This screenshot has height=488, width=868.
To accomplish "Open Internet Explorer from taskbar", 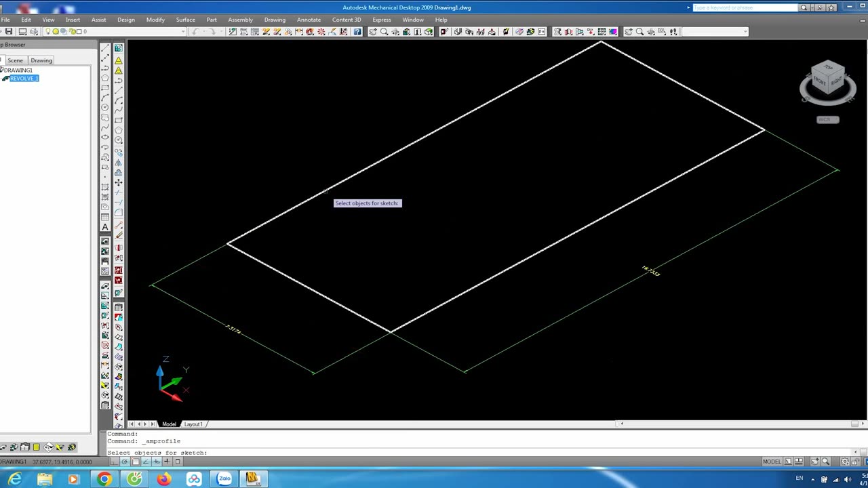I will click(14, 479).
